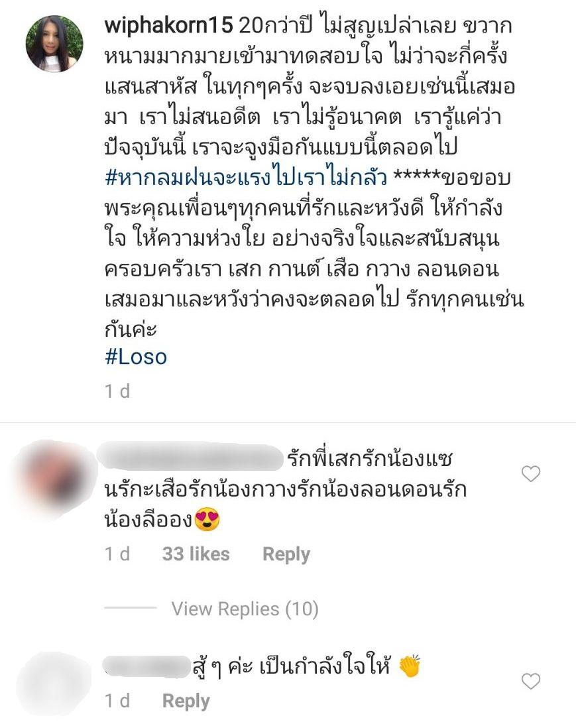Viewport: 576px width, 728px height.
Task: Click the heart-eyes emoji in comment
Action: click(x=207, y=520)
